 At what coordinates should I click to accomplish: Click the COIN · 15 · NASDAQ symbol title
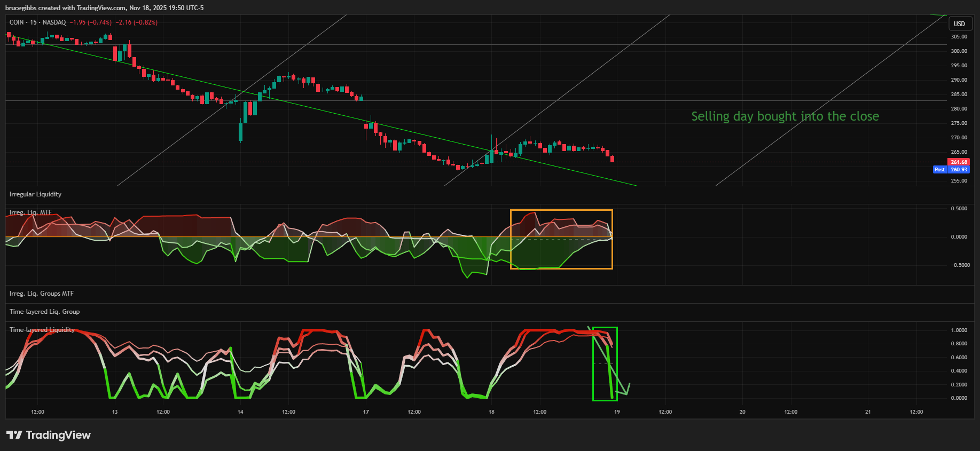click(37, 22)
